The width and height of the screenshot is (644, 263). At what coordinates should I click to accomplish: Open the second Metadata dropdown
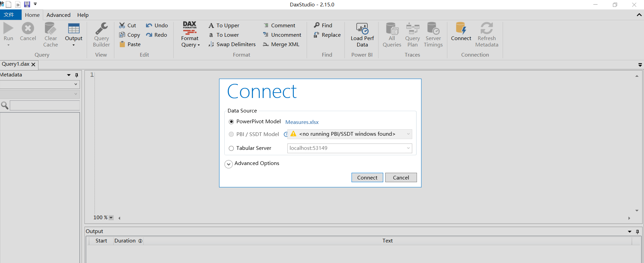pyautogui.click(x=76, y=94)
